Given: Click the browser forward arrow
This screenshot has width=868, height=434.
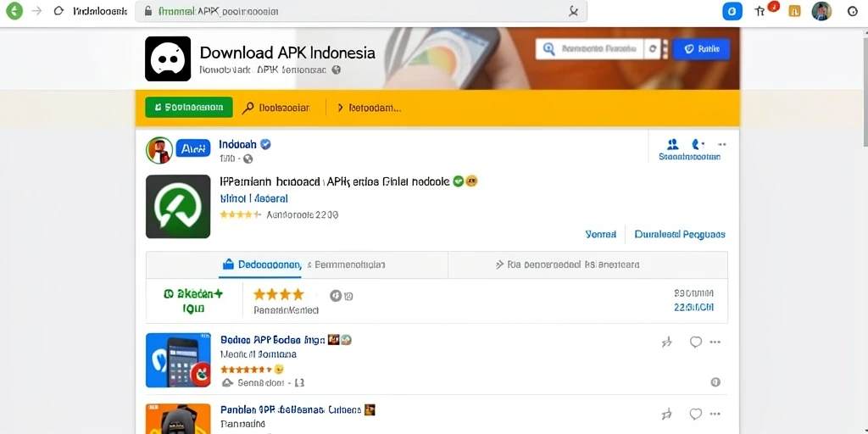Looking at the screenshot, I should (x=37, y=11).
